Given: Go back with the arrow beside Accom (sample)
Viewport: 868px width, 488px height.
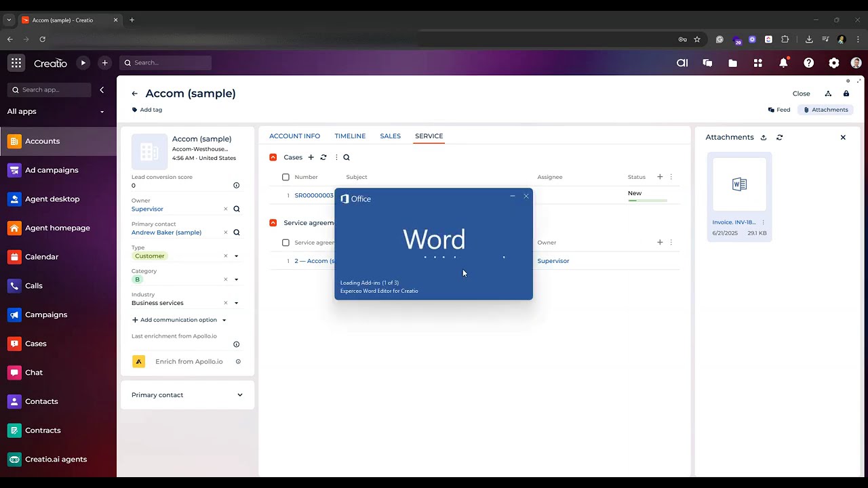Looking at the screenshot, I should point(134,94).
